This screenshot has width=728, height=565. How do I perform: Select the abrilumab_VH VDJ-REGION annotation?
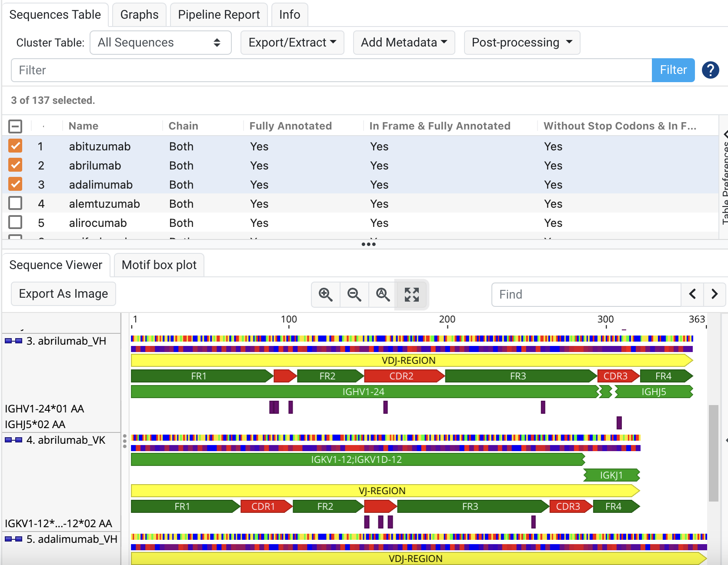click(411, 360)
